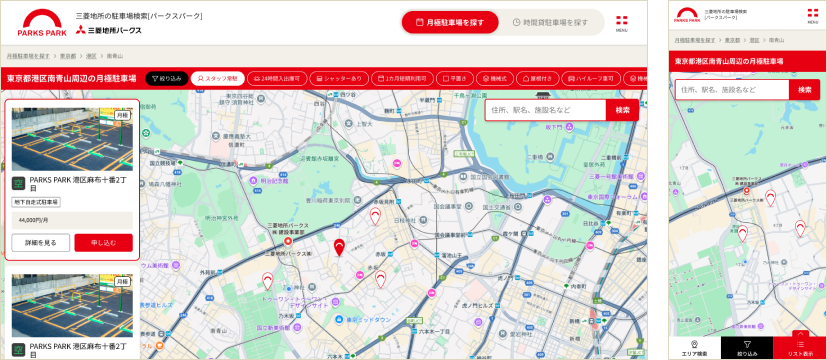Open 絞り込み in mobile bottom bar
827x360 pixels.
coord(747,348)
